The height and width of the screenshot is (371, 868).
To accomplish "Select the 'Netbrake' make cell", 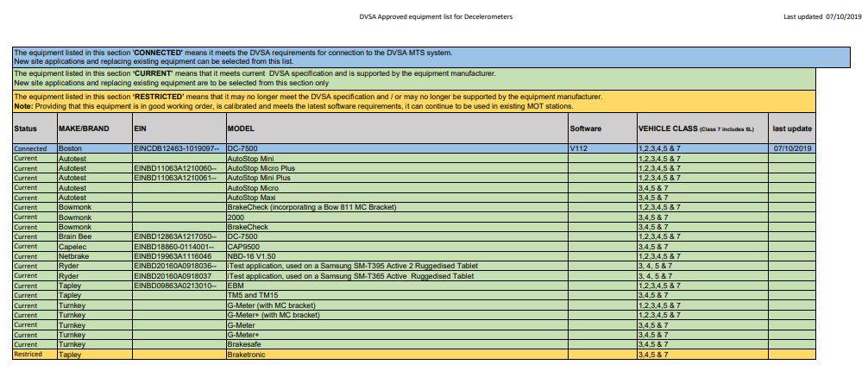I will 94,256.
